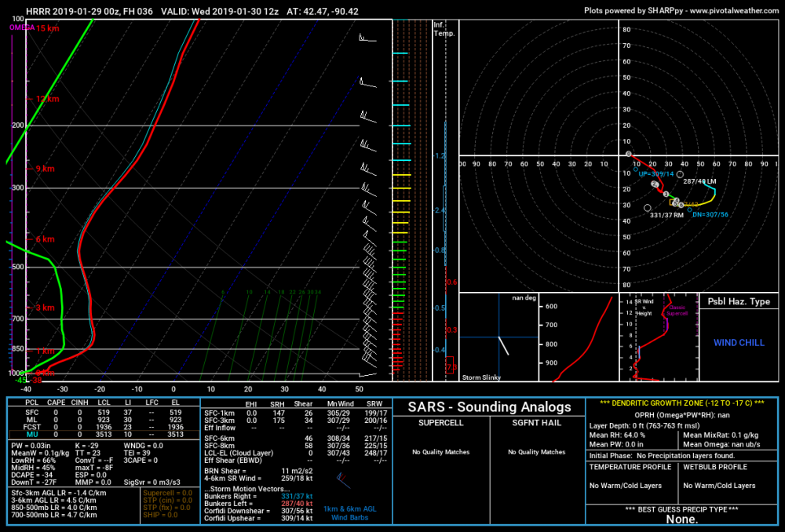Click the 'OPRH (Omega*PW*RH): nan' line
Viewport: 785px width, 532px height.
pyautogui.click(x=682, y=415)
